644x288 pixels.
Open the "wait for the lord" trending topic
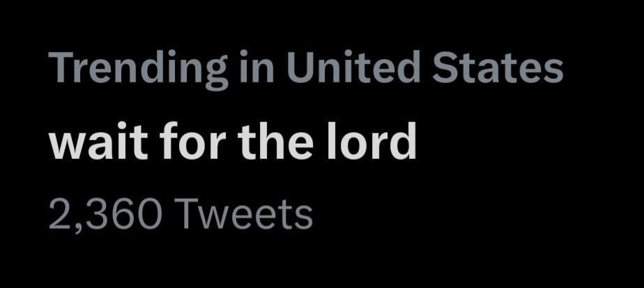pos(232,144)
